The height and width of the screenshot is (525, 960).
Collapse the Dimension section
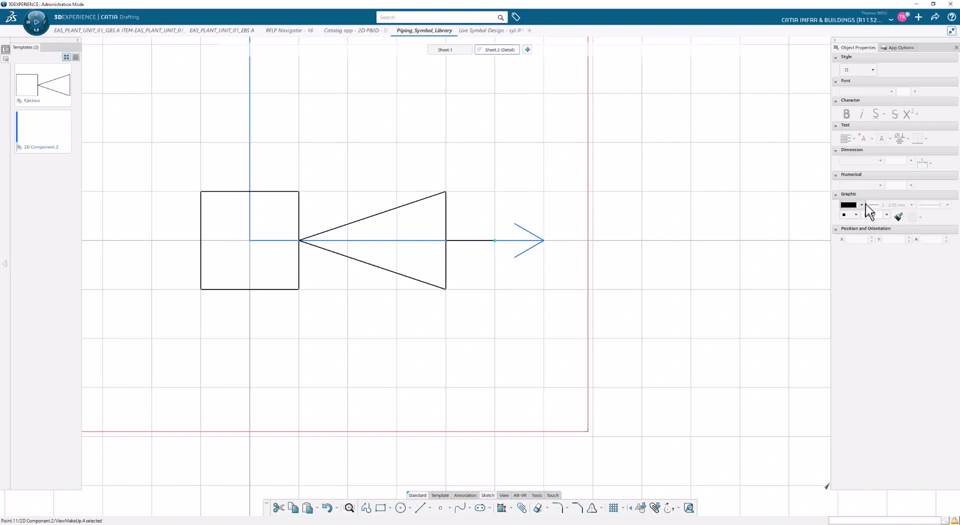tap(836, 150)
